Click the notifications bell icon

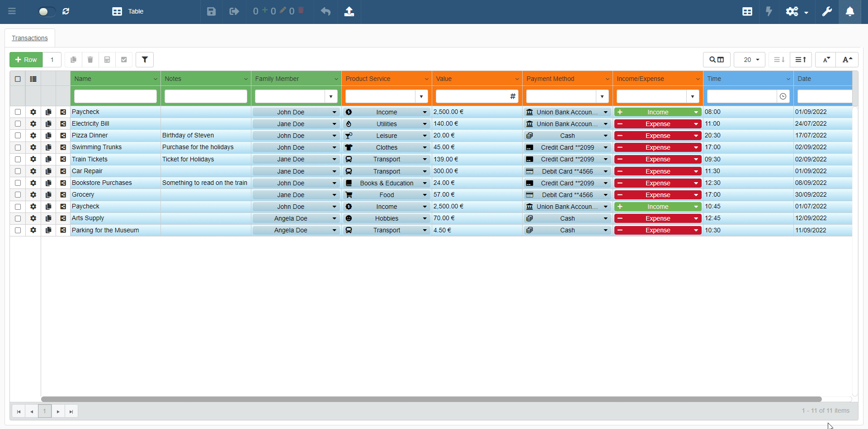click(x=849, y=12)
